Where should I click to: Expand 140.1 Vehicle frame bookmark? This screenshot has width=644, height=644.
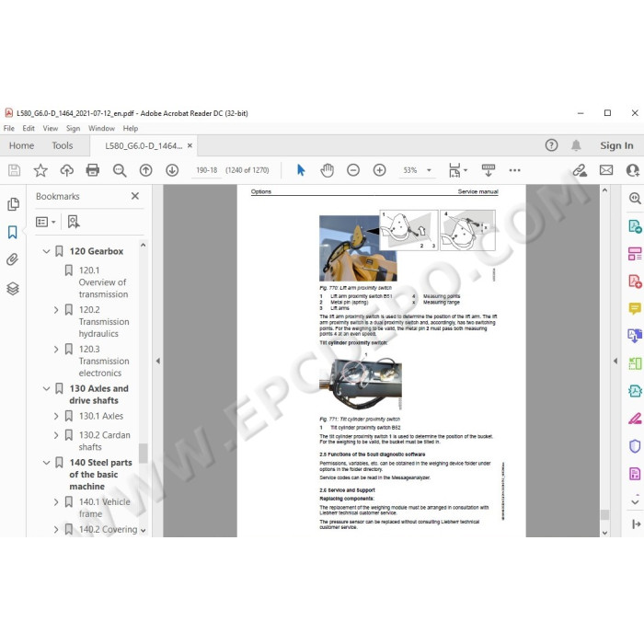[56, 502]
